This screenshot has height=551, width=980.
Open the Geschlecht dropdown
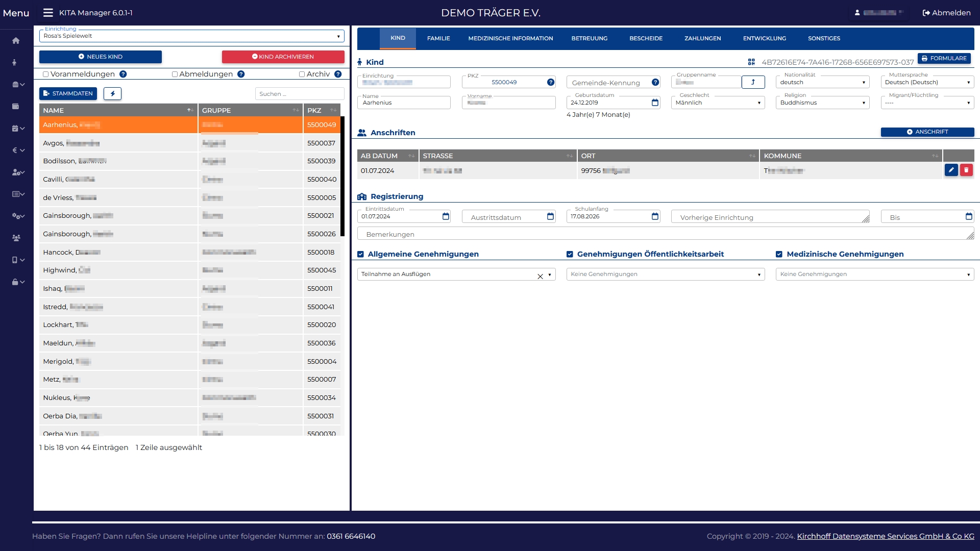717,103
